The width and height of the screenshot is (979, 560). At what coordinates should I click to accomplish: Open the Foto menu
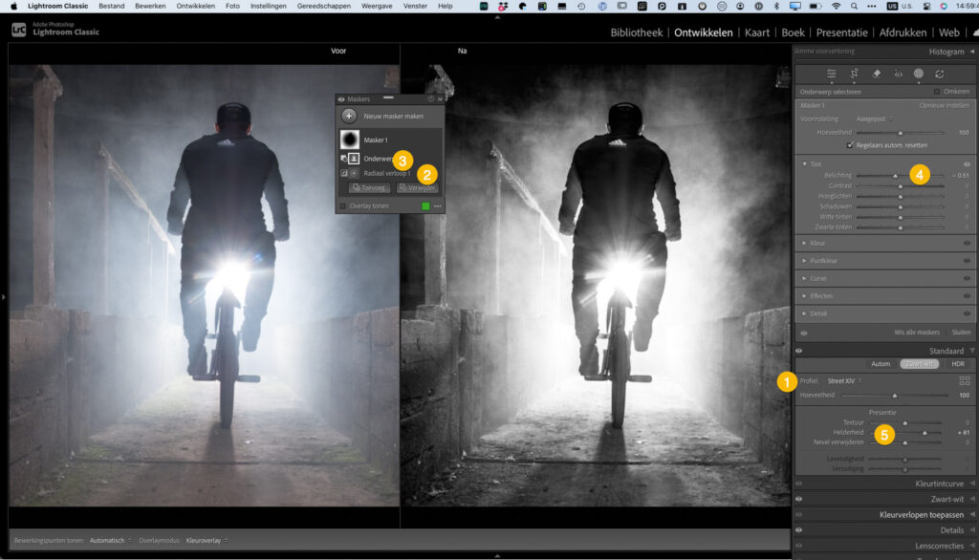[232, 6]
